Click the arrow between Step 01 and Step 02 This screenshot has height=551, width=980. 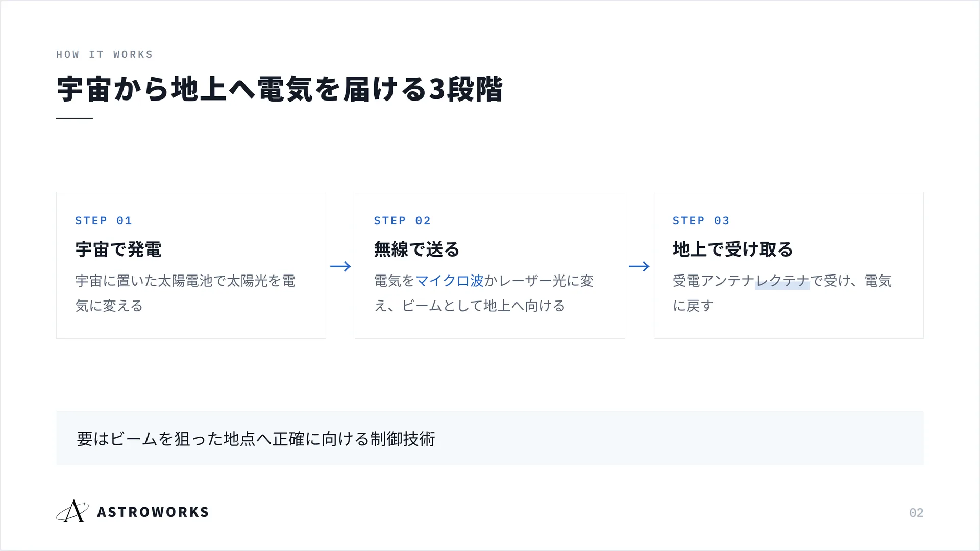point(340,266)
